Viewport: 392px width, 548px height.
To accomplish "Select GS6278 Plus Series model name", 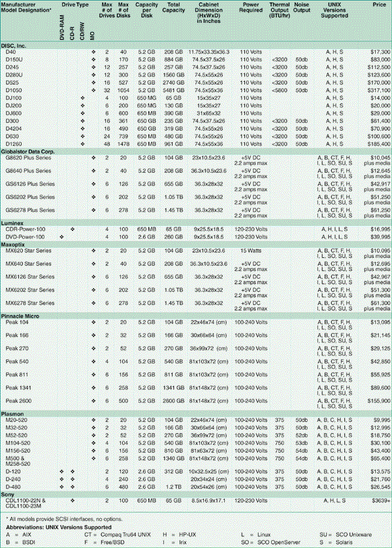I will (x=30, y=210).
